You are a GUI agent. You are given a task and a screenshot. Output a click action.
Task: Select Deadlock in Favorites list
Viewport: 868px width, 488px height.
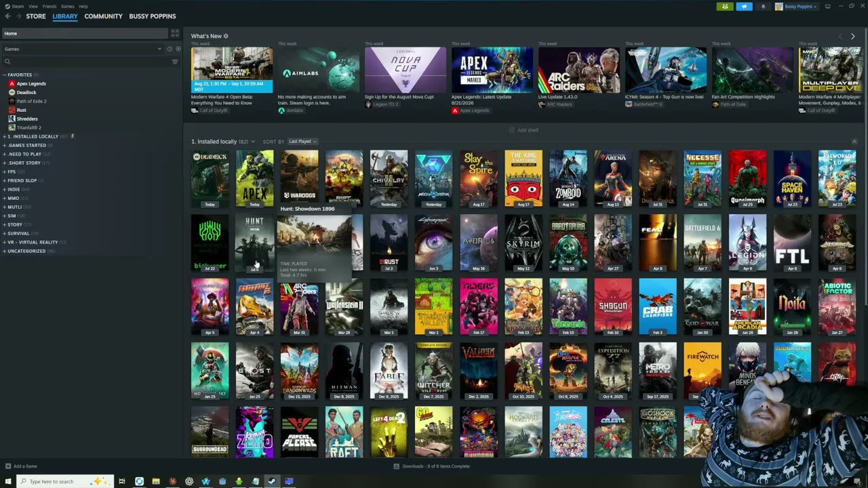pos(26,92)
